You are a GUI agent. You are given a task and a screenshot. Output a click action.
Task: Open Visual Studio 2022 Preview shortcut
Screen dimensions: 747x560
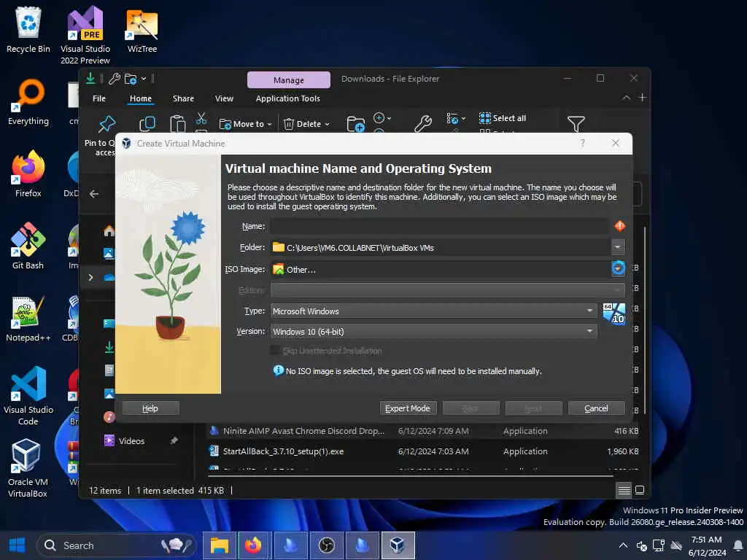85,35
